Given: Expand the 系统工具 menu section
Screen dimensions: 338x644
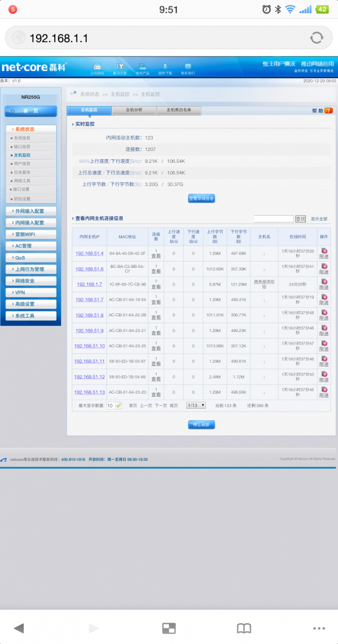Looking at the screenshot, I should (31, 316).
